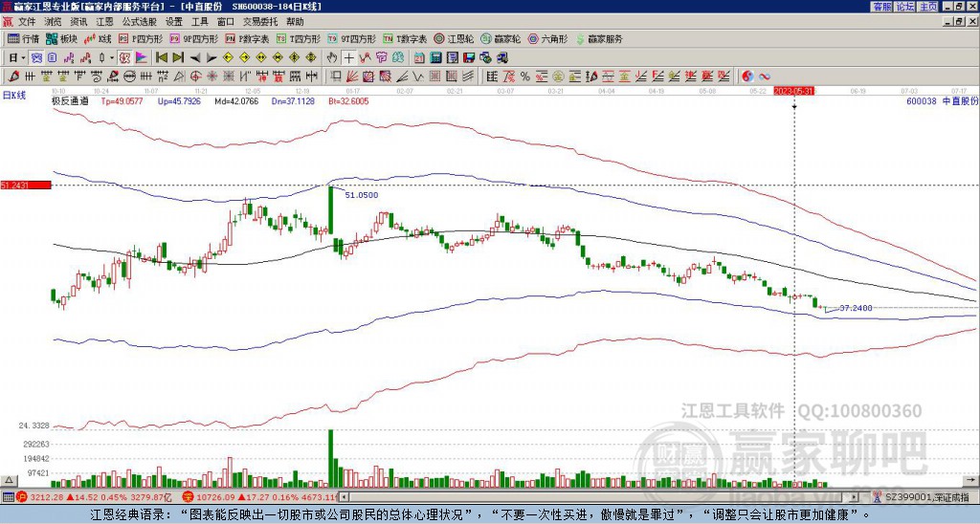Click the red floppy save icon
This screenshot has height=524, width=980.
(x=469, y=57)
